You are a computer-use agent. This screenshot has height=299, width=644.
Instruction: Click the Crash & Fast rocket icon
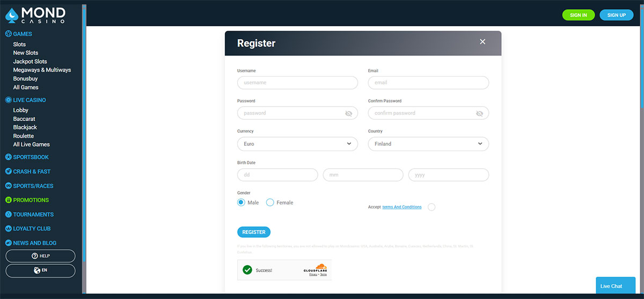tap(8, 171)
